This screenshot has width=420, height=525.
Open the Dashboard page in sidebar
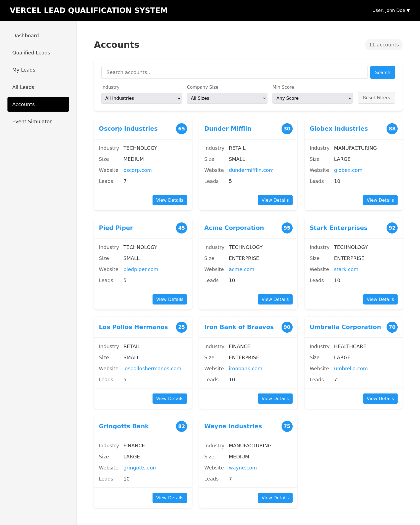tap(38, 36)
